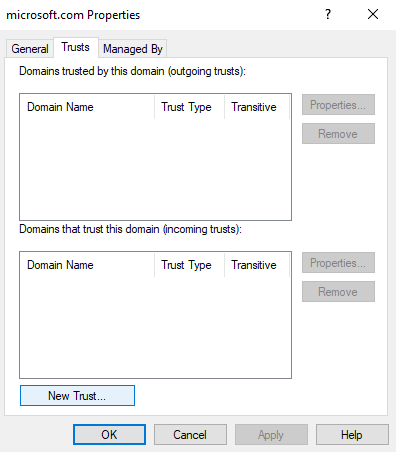This screenshot has height=452, width=396.
Task: Sort outgoing trusts by Transitive column
Action: coord(257,107)
